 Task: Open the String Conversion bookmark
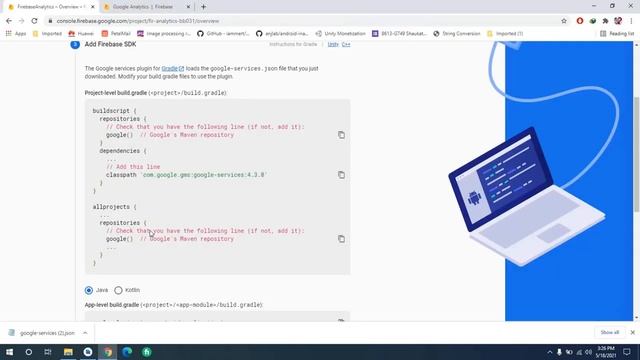coord(457,33)
